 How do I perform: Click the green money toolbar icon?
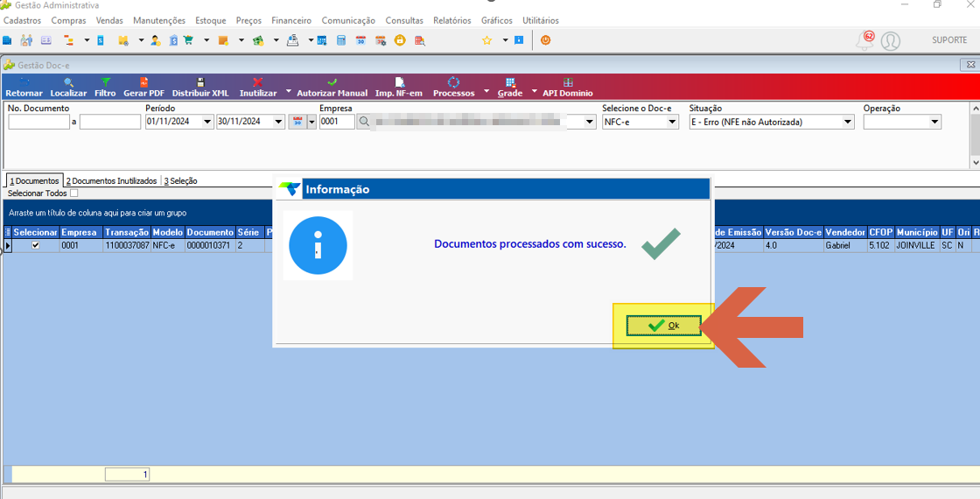tap(257, 40)
